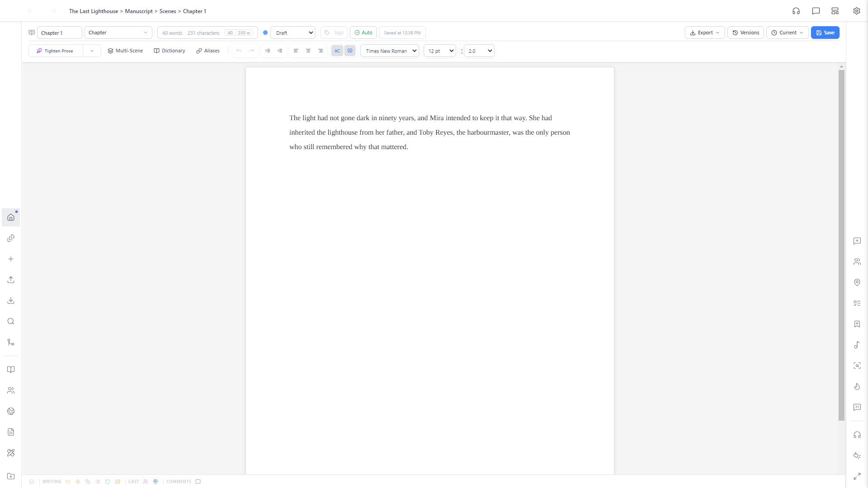Click the focus scan icon in right sidebar
The image size is (868, 488).
coord(857,366)
